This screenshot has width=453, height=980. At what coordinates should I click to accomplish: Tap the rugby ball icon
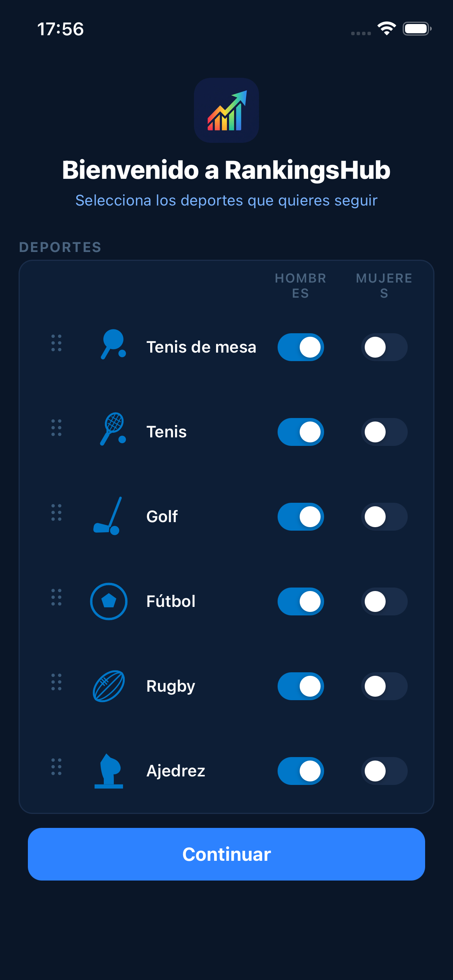(109, 686)
